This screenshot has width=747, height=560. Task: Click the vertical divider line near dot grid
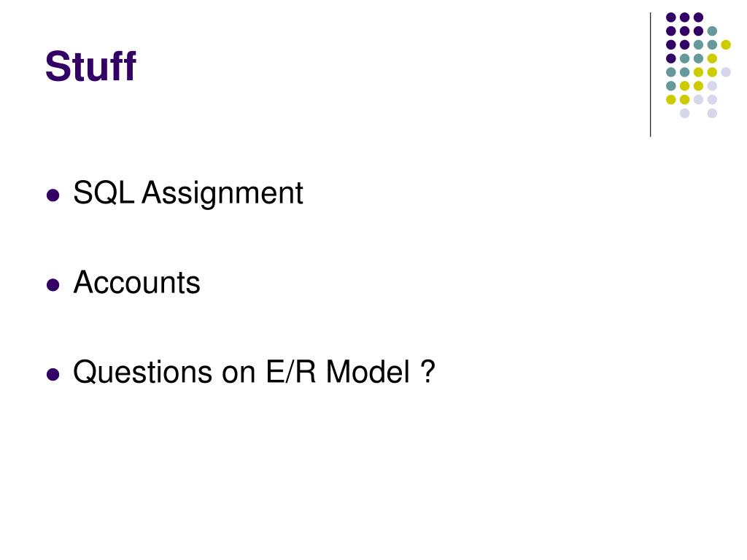click(650, 75)
